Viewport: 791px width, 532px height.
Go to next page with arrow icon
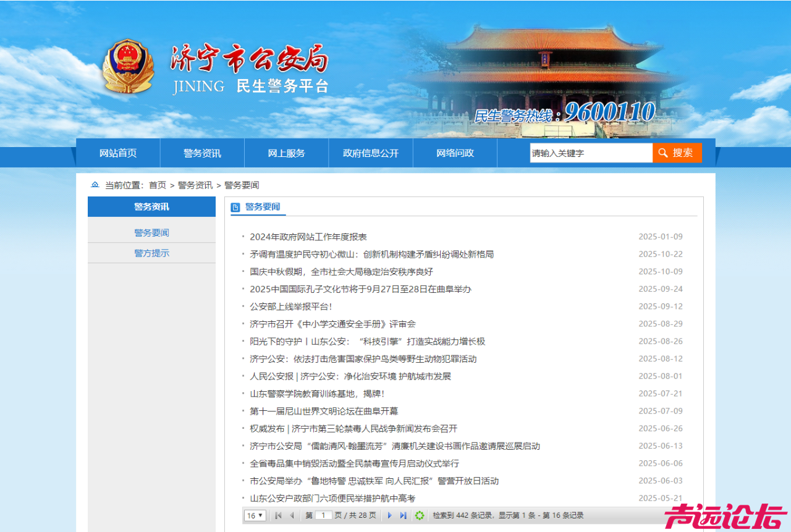coord(389,515)
